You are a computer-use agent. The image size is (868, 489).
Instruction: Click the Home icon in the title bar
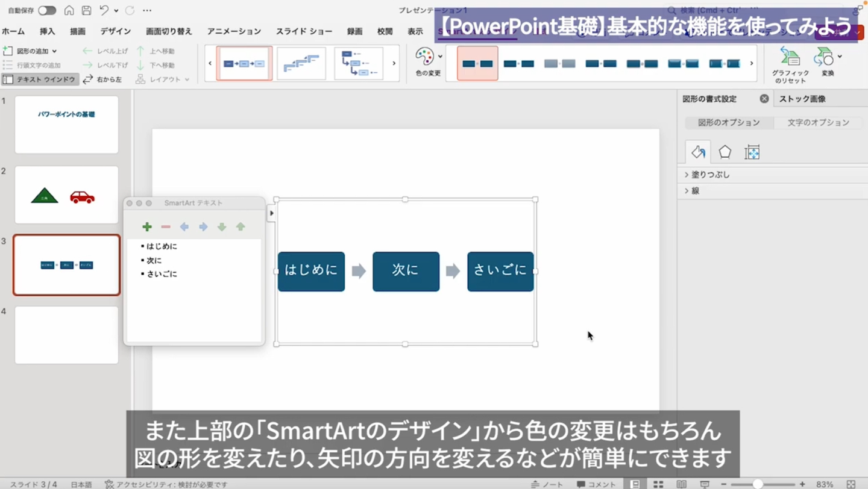click(69, 10)
